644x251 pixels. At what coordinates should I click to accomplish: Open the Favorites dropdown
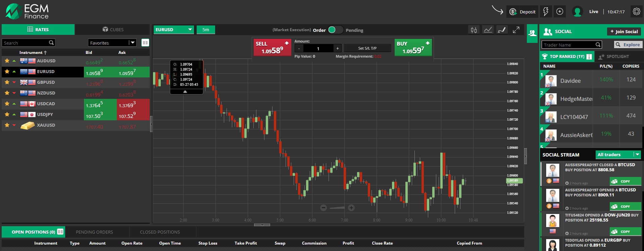[x=112, y=43]
